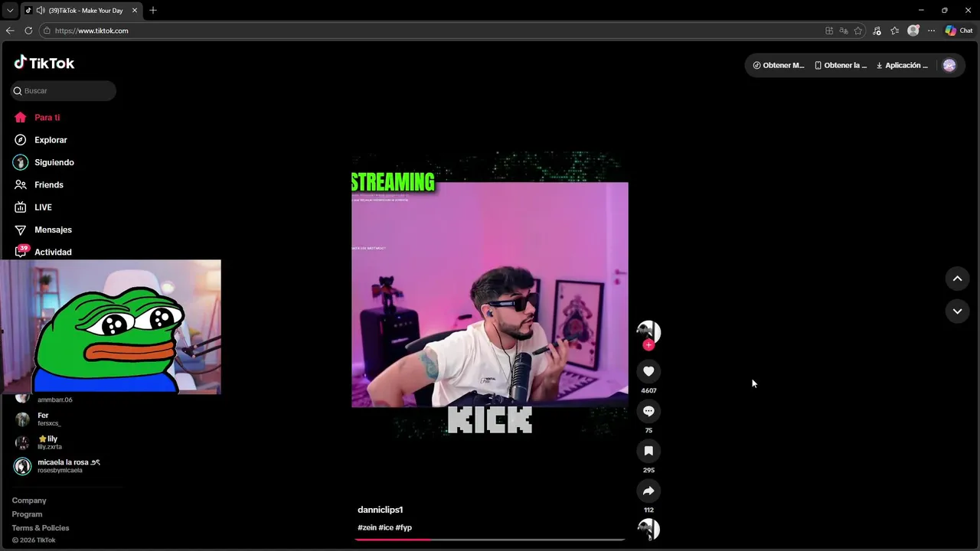Open the TikTok profile avatar menu
The image size is (980, 551).
point(949,65)
